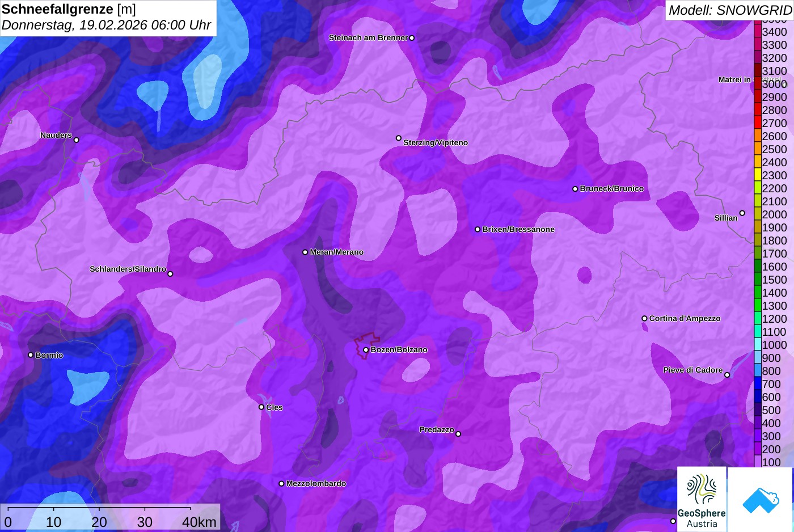Click the 'Mezzolombardo' label text
This screenshot has width=794, height=532.
(x=316, y=484)
